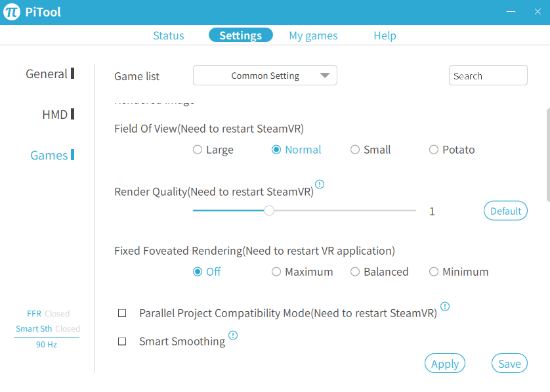Viewport: 550px width, 392px height.
Task: Go to the HMD settings section
Action: pos(54,114)
